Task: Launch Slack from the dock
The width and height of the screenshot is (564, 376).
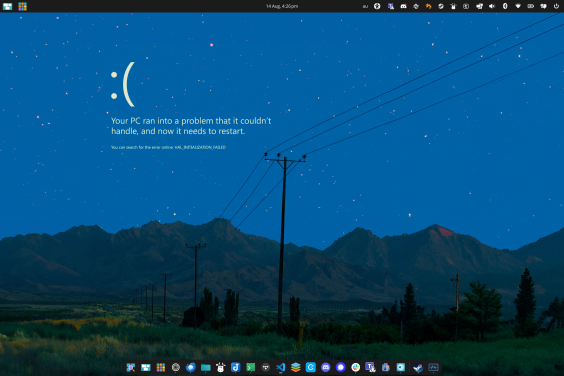Action: (x=356, y=367)
